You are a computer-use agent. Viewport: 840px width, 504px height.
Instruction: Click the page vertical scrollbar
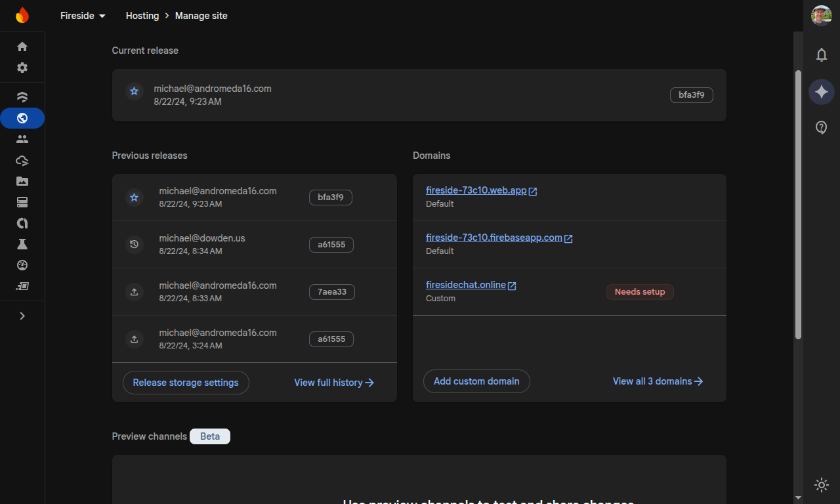798,205
